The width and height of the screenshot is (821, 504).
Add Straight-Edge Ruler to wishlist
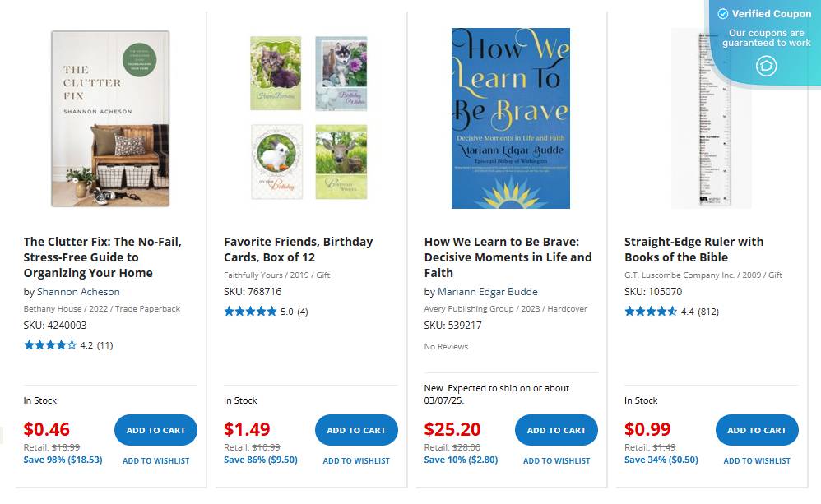[756, 460]
